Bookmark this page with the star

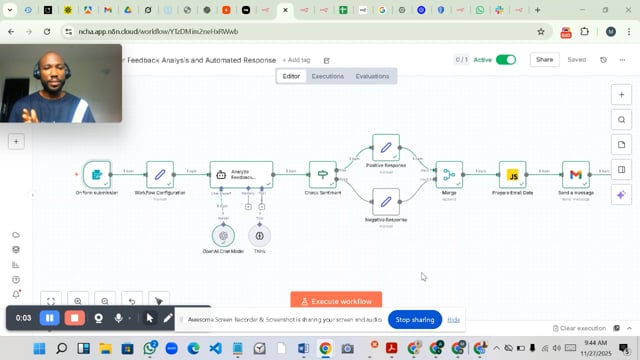click(541, 31)
